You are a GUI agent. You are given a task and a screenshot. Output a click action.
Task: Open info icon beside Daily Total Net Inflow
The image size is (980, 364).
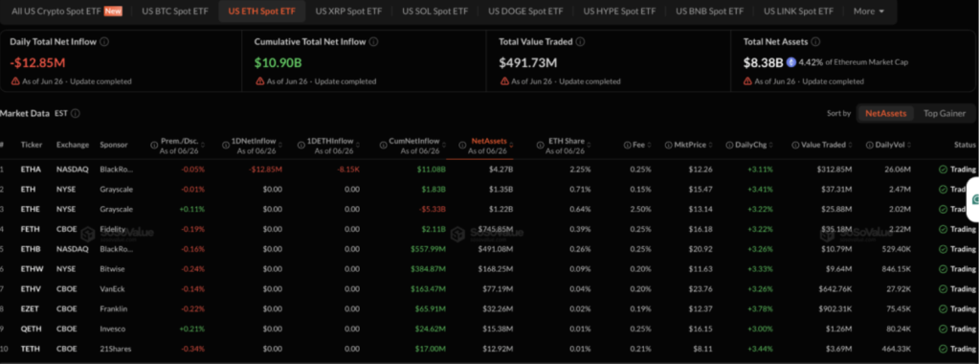click(104, 42)
